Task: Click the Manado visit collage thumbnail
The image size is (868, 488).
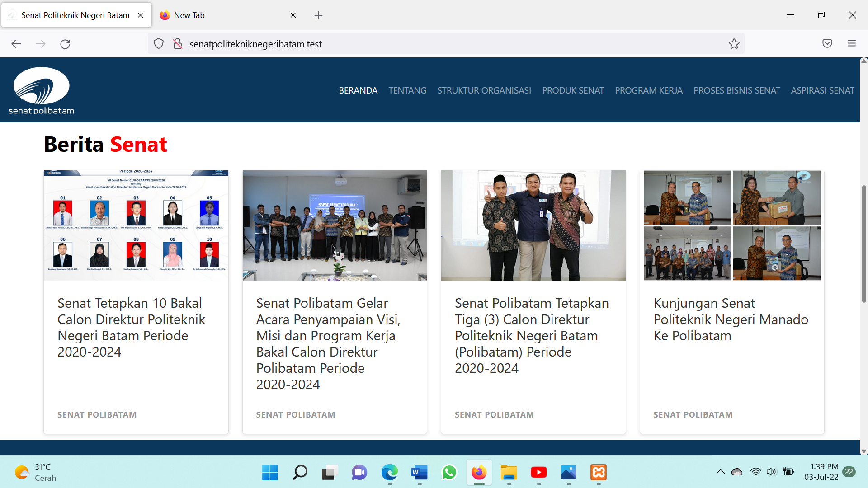Action: coord(732,225)
